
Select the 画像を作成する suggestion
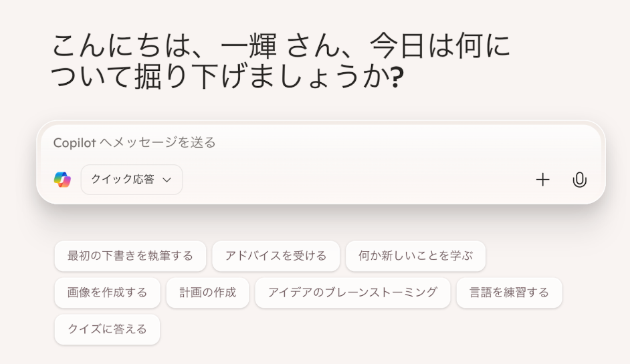(107, 293)
